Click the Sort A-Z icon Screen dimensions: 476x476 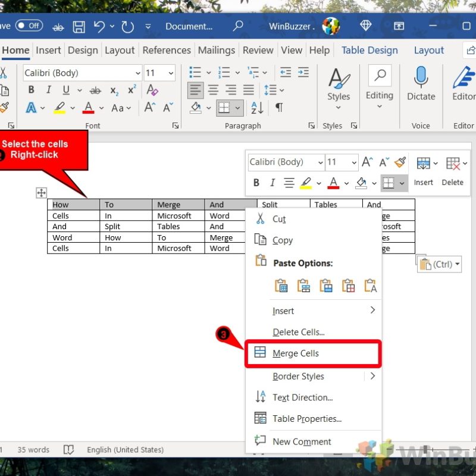click(x=257, y=108)
